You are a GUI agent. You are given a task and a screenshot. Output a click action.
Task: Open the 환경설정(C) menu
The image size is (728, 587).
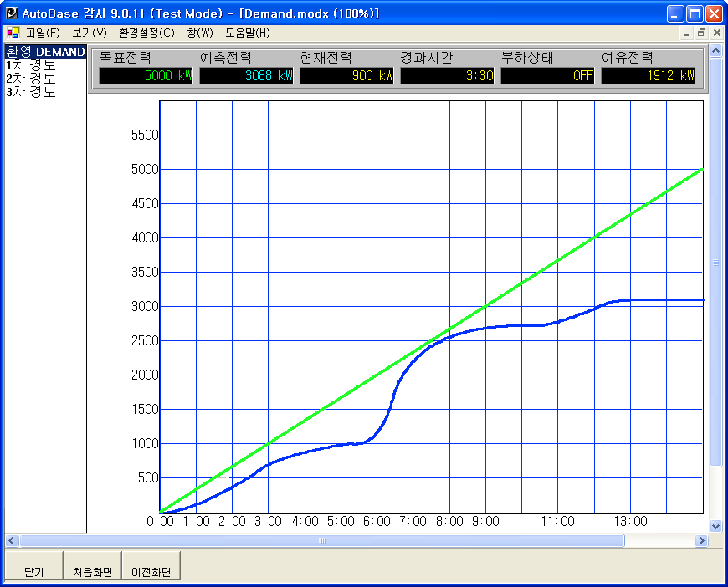[x=146, y=33]
